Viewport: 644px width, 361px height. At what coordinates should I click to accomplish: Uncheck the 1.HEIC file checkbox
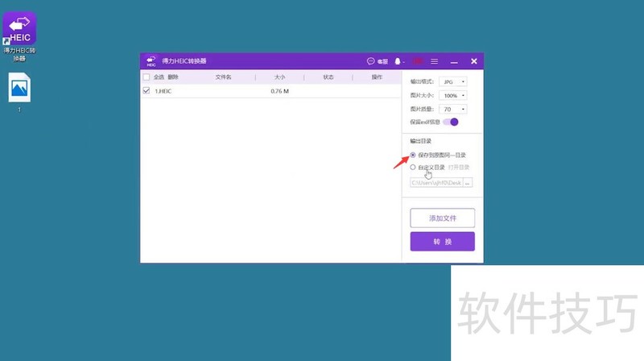click(x=146, y=91)
